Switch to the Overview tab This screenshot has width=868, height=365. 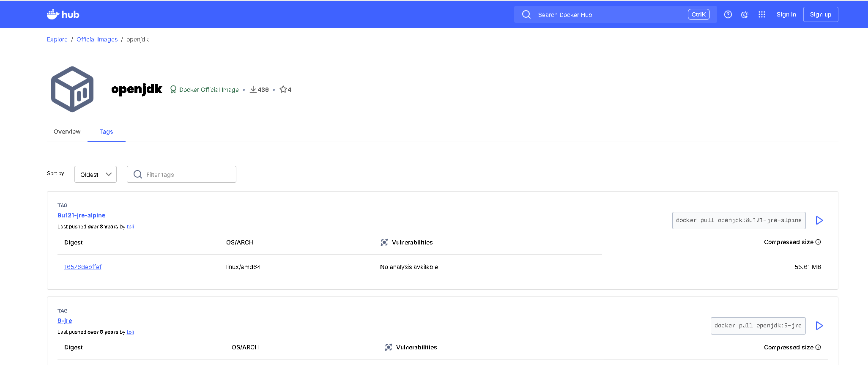67,132
